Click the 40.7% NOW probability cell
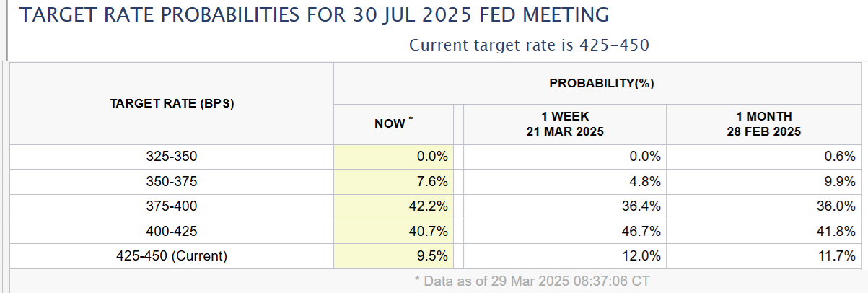The image size is (868, 293). click(x=431, y=232)
